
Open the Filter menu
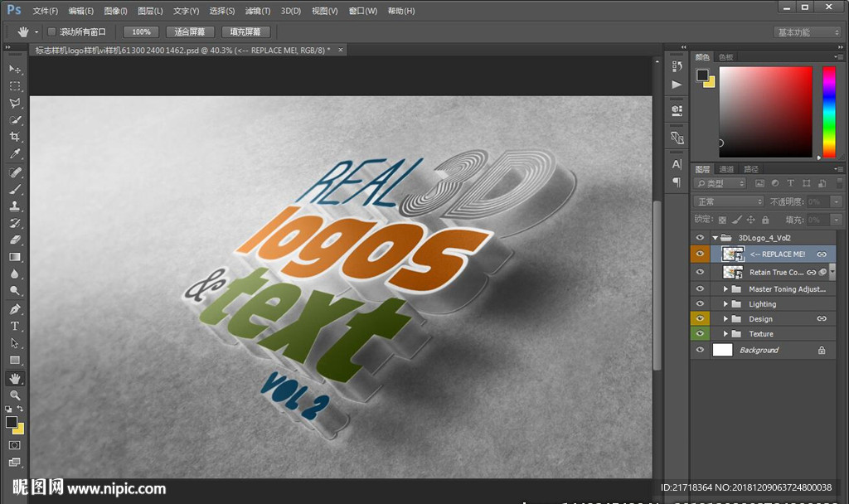click(x=257, y=11)
